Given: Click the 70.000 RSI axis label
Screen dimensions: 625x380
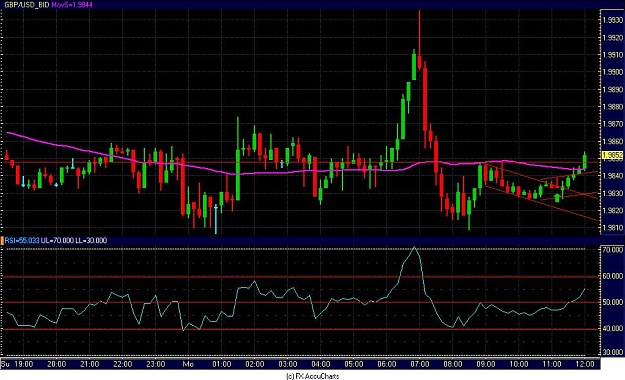Looking at the screenshot, I should pyautogui.click(x=613, y=250).
